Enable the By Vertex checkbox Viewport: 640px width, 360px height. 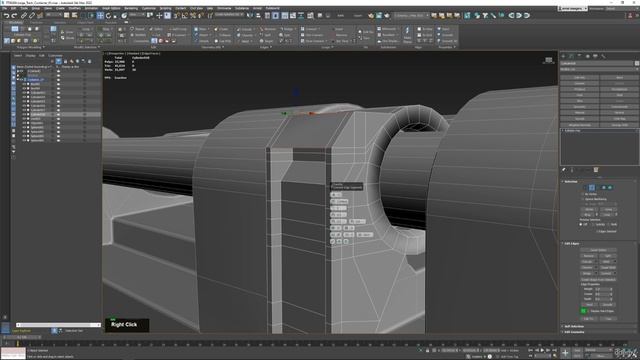tap(582, 194)
